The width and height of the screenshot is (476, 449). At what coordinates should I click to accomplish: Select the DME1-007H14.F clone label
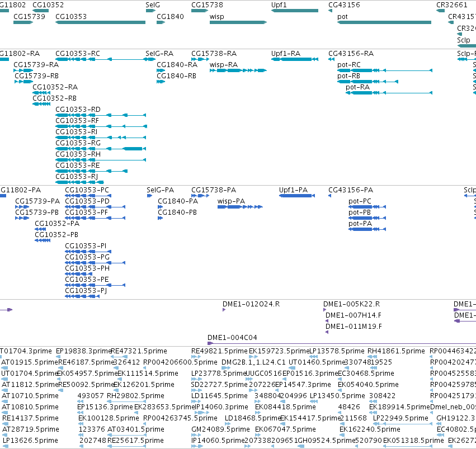pos(354,315)
